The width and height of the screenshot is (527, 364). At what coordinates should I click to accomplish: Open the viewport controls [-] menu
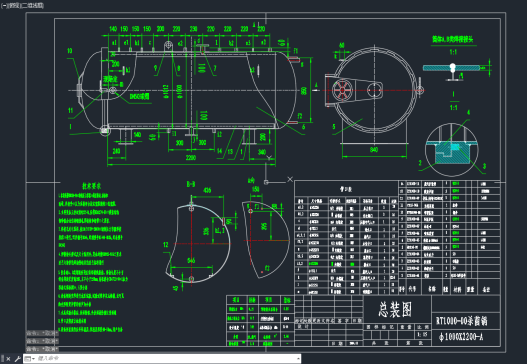pyautogui.click(x=4, y=5)
